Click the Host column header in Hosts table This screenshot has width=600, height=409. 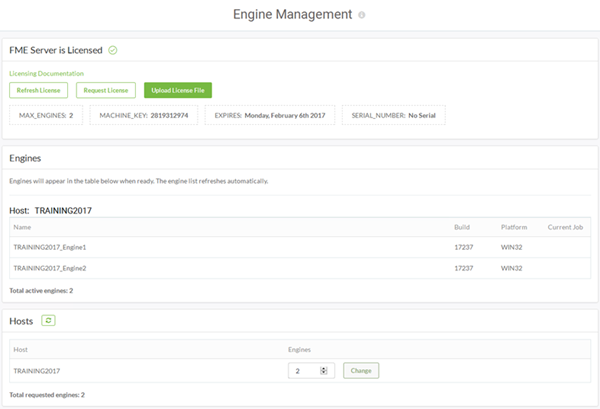[21, 350]
